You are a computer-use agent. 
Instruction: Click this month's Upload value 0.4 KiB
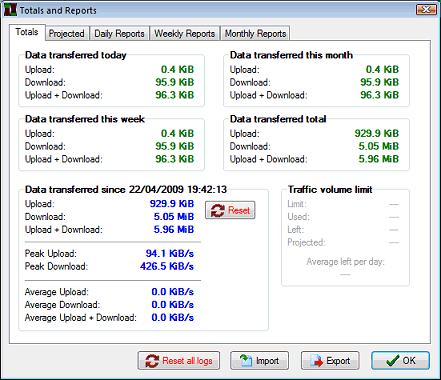tap(382, 69)
